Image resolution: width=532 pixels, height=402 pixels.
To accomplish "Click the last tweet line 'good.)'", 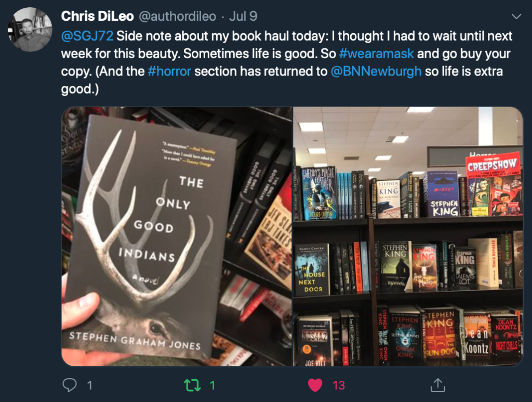I will (x=80, y=89).
